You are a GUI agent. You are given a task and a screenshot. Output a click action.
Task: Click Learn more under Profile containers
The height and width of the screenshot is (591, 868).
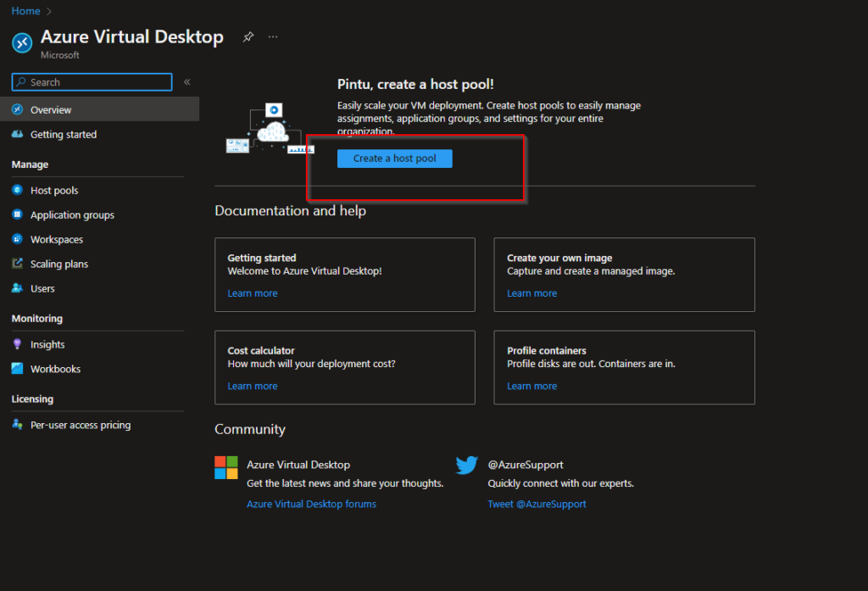pyautogui.click(x=532, y=386)
